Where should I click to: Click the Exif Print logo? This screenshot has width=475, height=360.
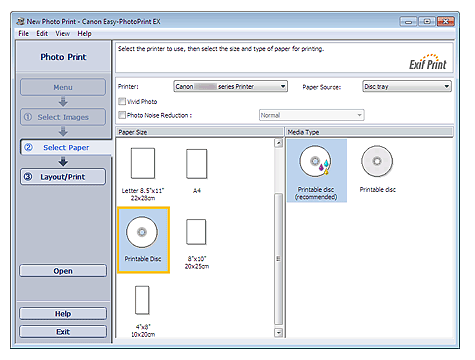[427, 62]
